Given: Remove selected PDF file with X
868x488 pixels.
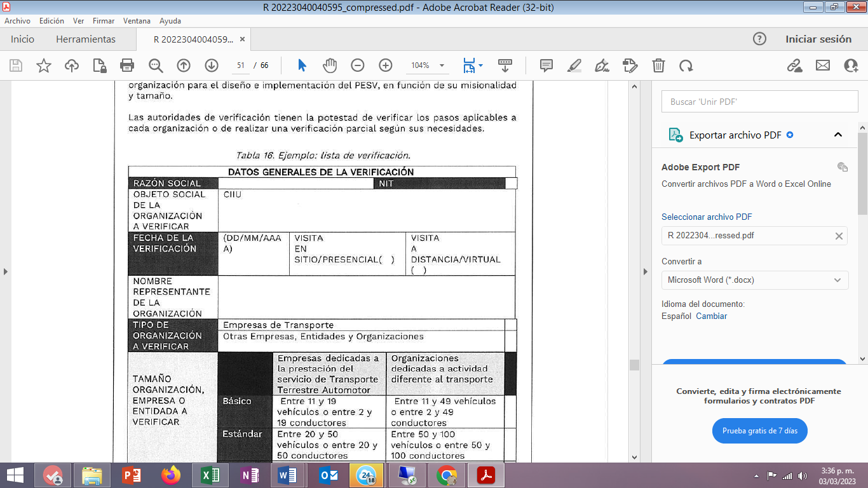Looking at the screenshot, I should [839, 236].
